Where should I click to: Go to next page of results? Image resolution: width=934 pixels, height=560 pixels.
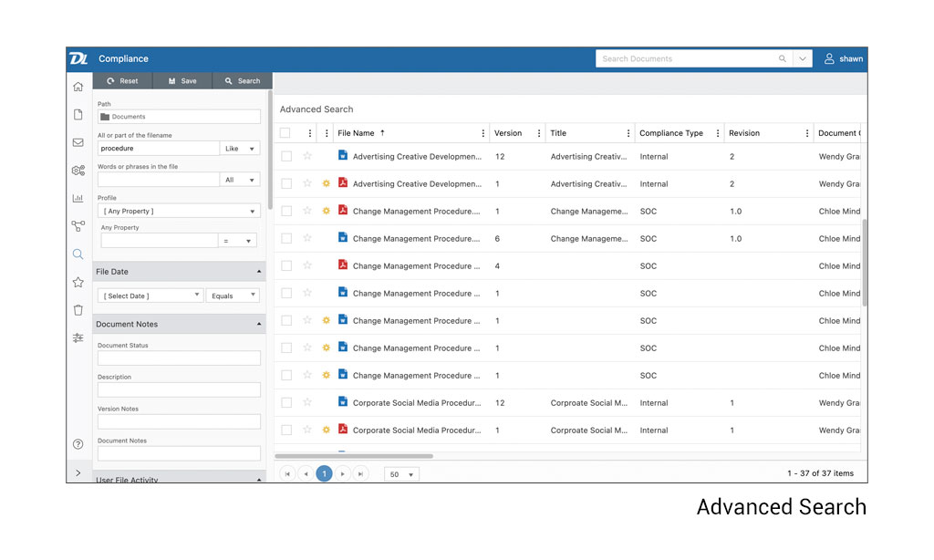pos(343,474)
